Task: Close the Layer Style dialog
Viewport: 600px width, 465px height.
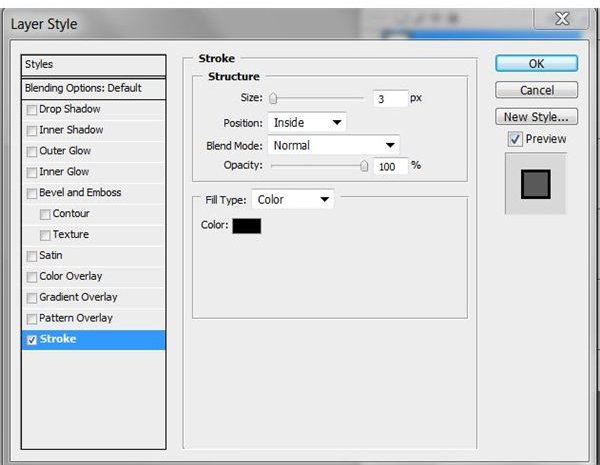Action: (562, 18)
